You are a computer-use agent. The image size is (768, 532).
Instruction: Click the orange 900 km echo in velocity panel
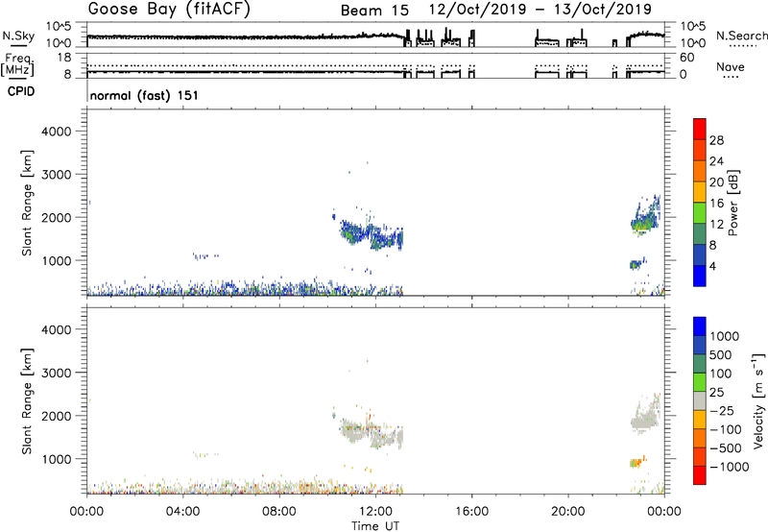click(636, 462)
